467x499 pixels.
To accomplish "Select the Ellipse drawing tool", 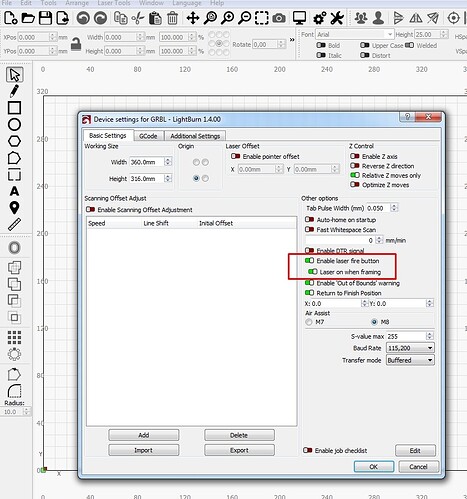I will (x=14, y=124).
